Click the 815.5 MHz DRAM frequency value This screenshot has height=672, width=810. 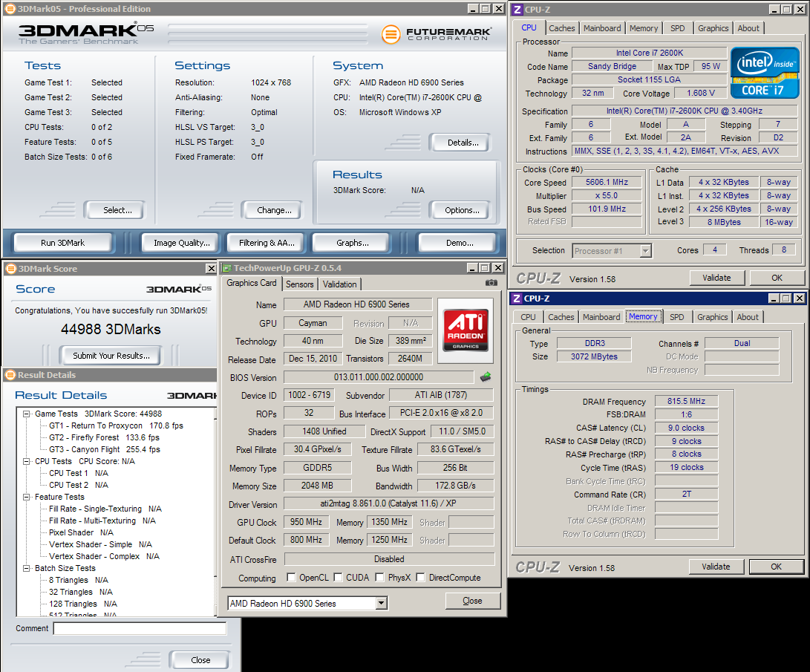point(686,401)
